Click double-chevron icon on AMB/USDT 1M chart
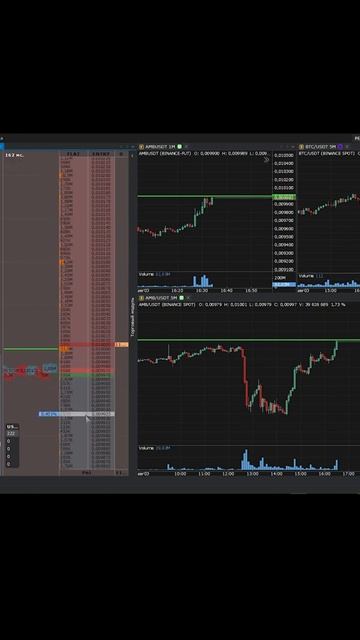 [x=267, y=160]
